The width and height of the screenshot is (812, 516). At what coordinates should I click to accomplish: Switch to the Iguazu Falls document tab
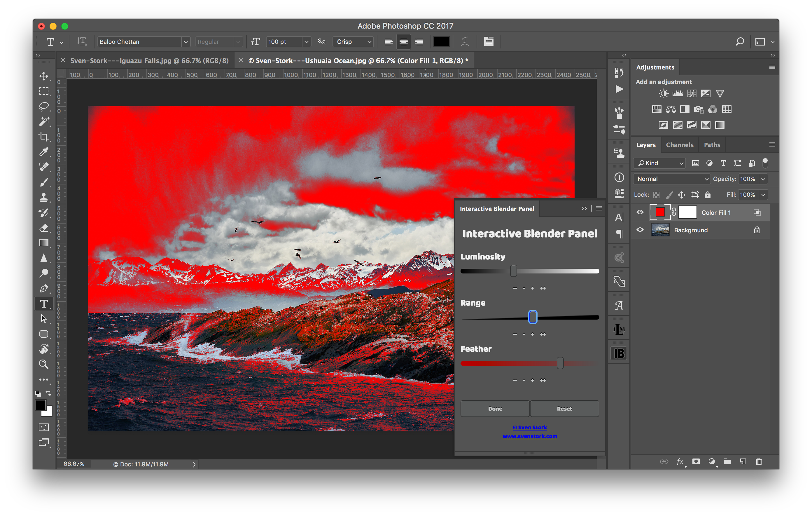point(149,61)
